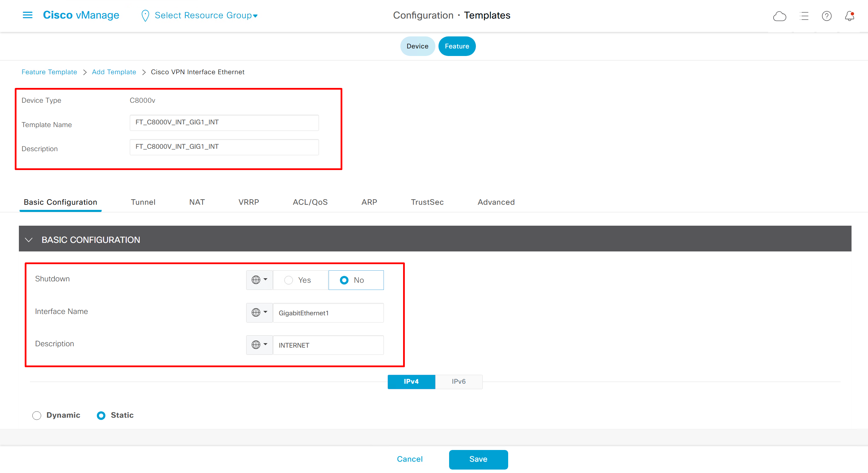Image resolution: width=868 pixels, height=473 pixels.
Task: Click the Save button
Action: 478,459
